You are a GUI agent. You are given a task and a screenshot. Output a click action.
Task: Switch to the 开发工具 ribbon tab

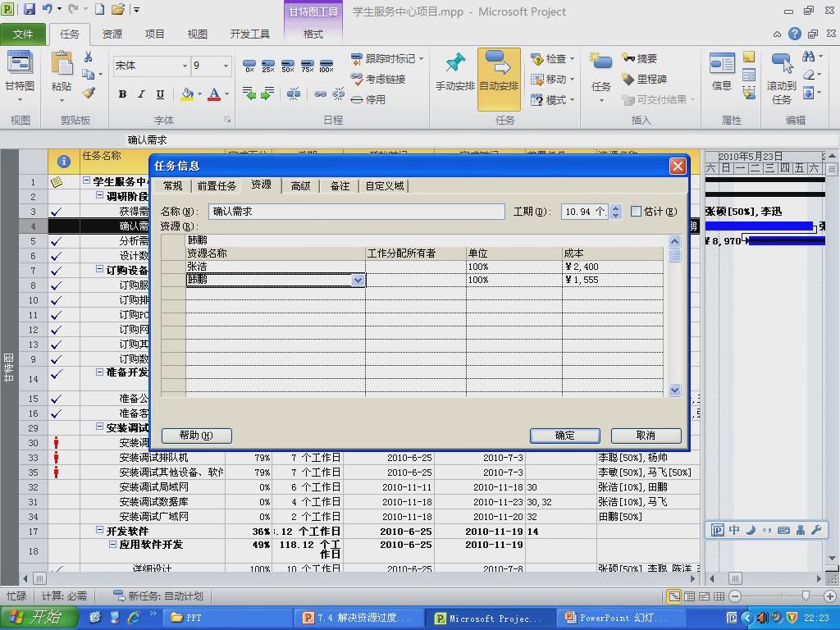249,34
